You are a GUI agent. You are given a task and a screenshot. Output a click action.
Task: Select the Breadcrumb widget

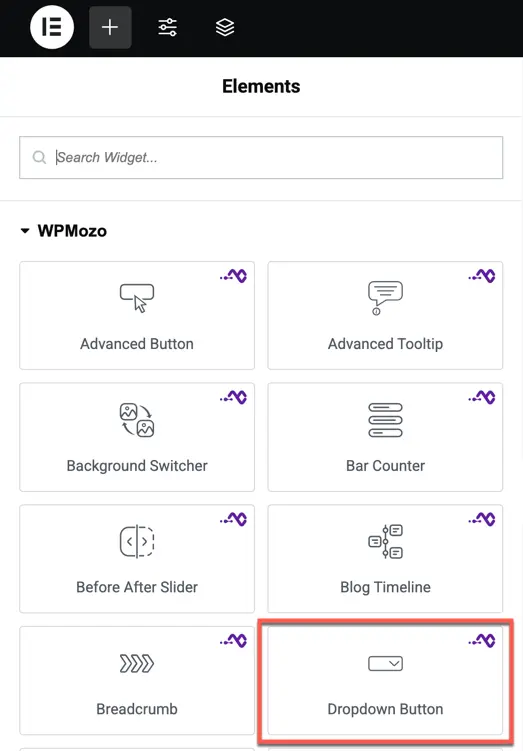tap(137, 680)
